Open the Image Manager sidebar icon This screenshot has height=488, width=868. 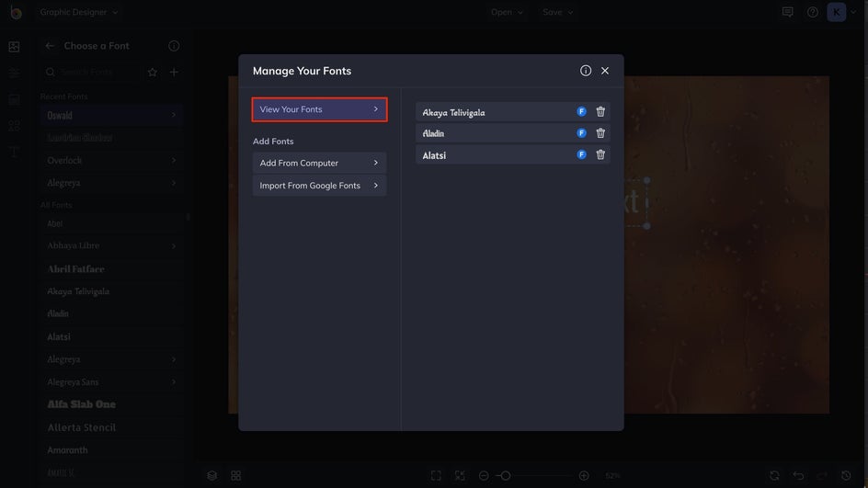click(x=15, y=47)
